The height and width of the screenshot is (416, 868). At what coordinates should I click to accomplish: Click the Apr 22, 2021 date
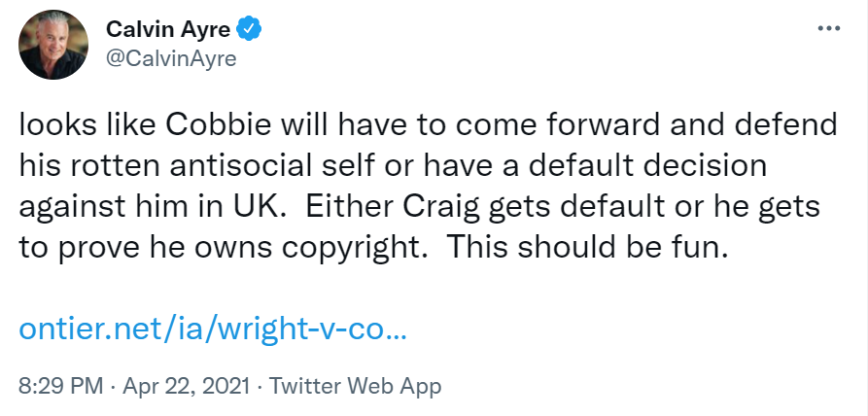[x=186, y=386]
